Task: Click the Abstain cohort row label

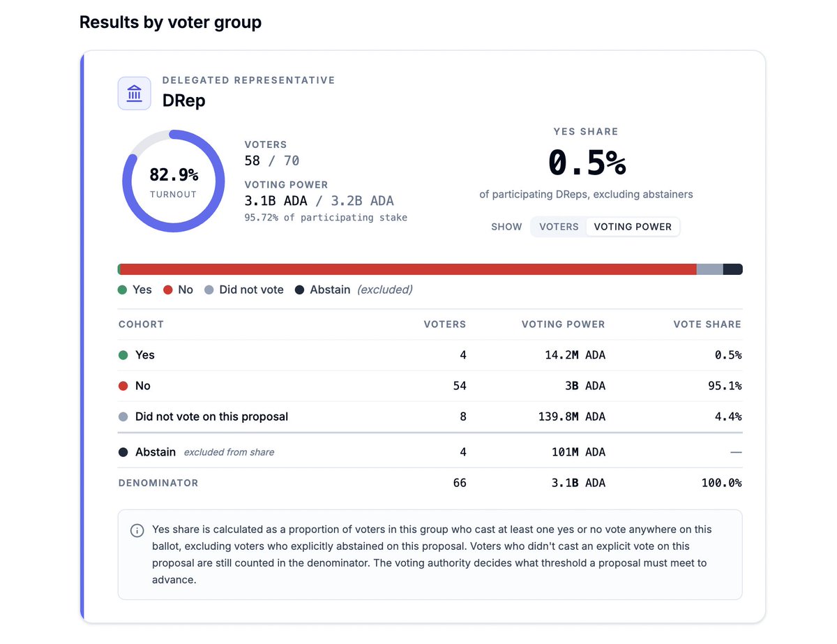Action: pyautogui.click(x=156, y=452)
